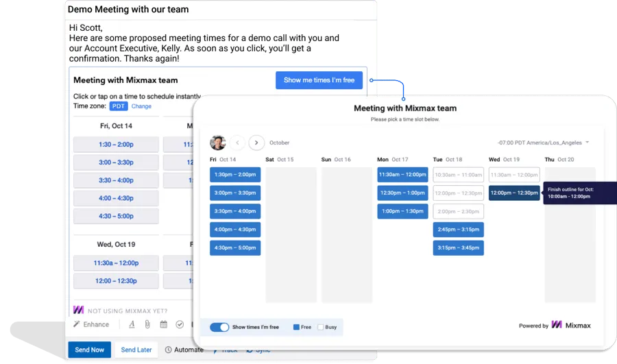Click the Mixmax logo beside 'Not using Mixmax yet'

point(78,310)
